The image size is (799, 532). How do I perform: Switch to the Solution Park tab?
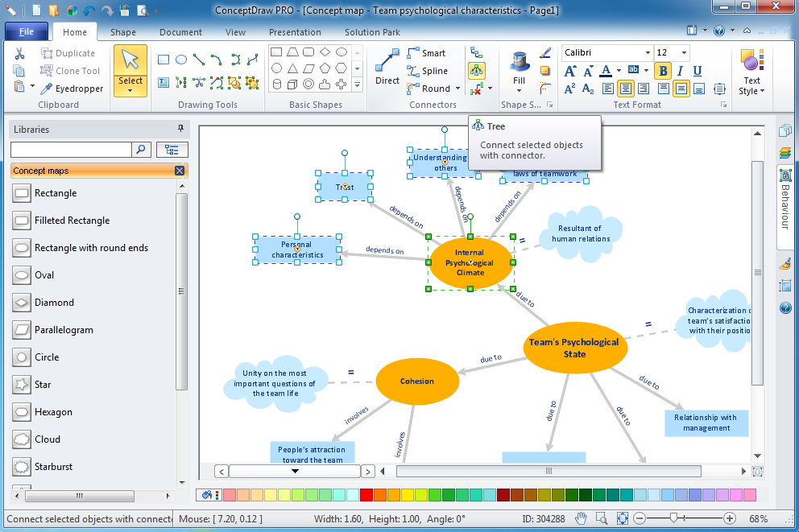click(x=371, y=32)
